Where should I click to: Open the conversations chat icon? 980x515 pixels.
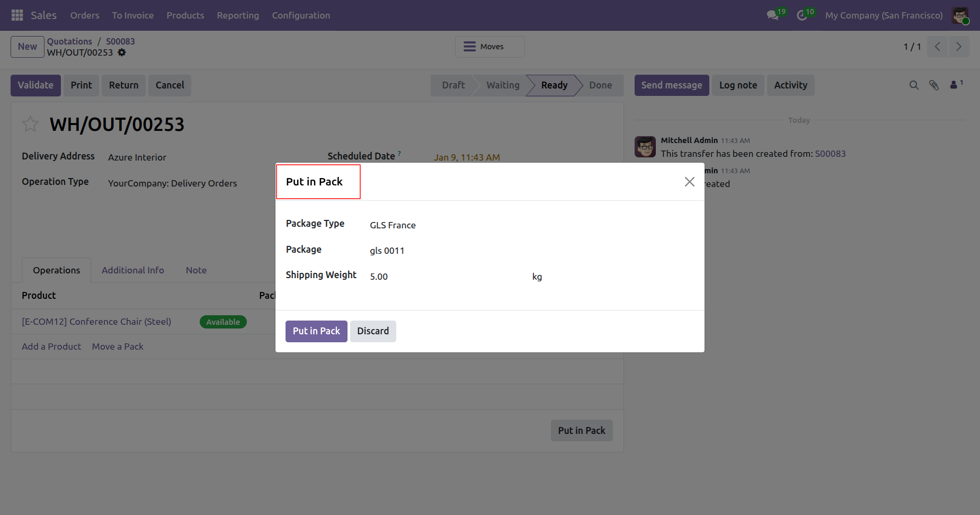coord(773,15)
